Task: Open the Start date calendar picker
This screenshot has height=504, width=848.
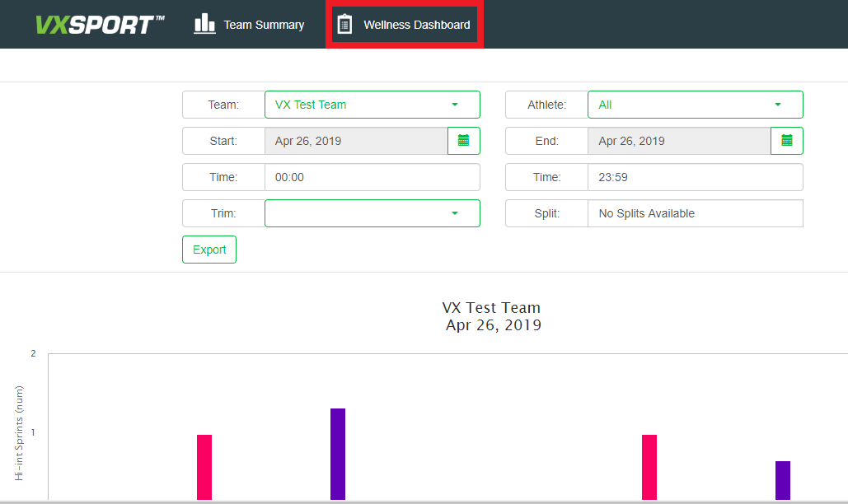Action: pyautogui.click(x=463, y=141)
